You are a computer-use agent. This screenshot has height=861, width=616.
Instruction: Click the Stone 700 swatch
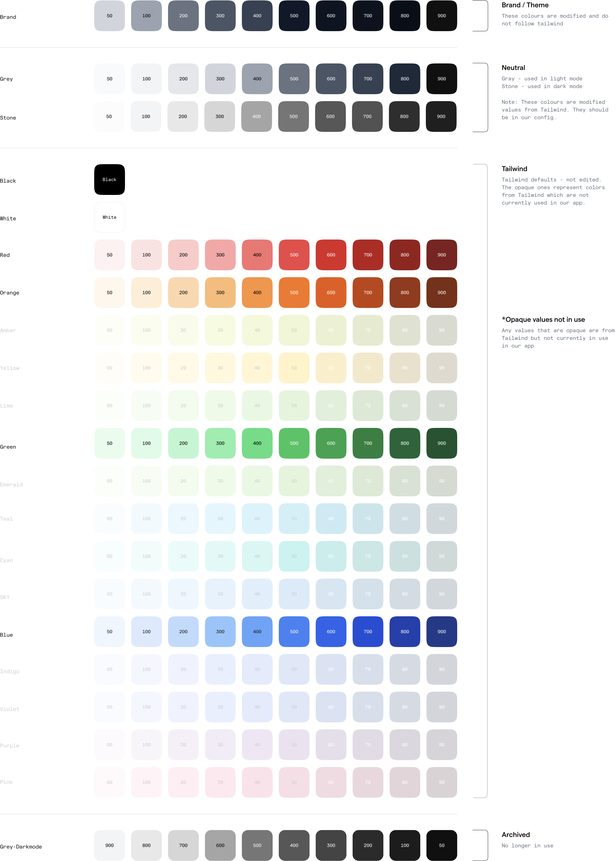pos(367,116)
